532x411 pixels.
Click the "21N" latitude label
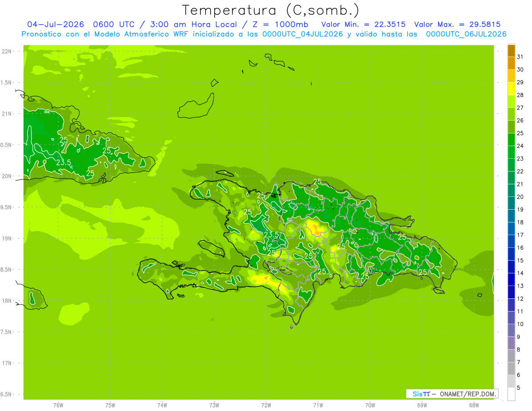(x=7, y=114)
